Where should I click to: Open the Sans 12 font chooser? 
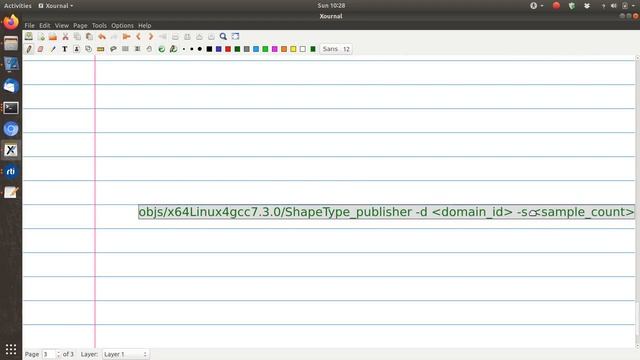point(336,49)
